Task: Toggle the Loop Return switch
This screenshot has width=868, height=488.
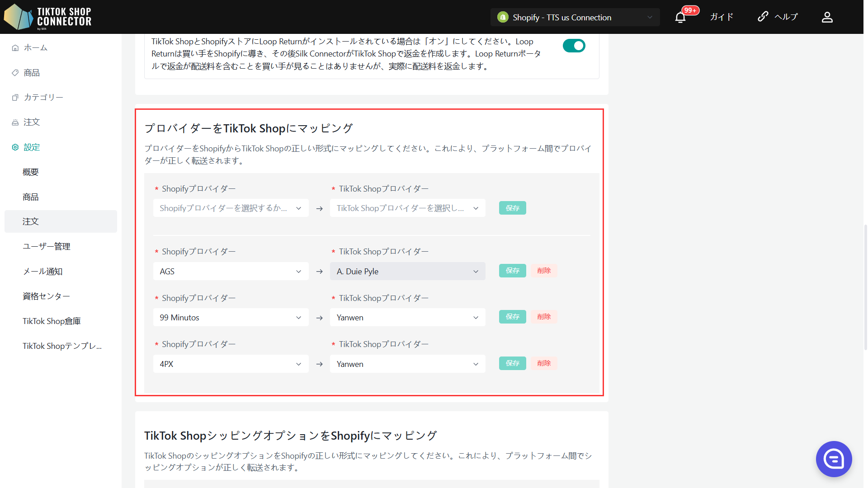Action: click(x=574, y=46)
